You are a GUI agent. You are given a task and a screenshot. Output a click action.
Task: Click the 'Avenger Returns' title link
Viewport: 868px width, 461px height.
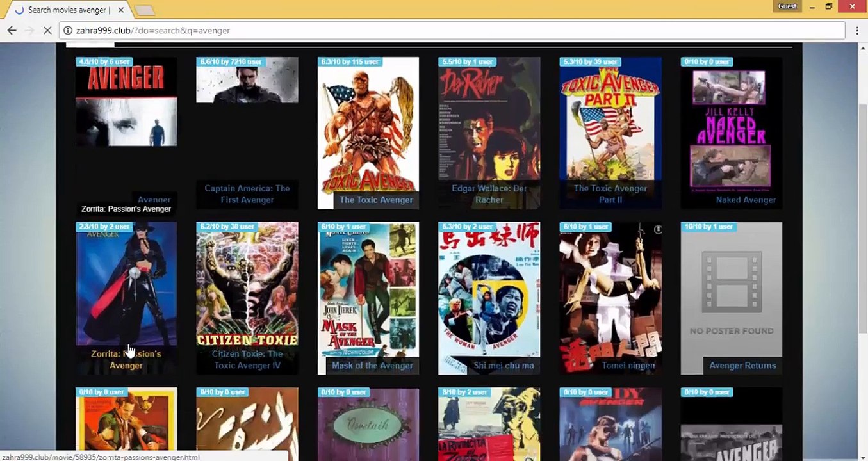[742, 366]
